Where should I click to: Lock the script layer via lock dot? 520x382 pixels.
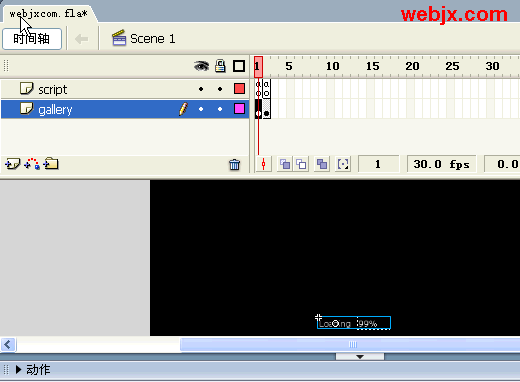[x=220, y=89]
